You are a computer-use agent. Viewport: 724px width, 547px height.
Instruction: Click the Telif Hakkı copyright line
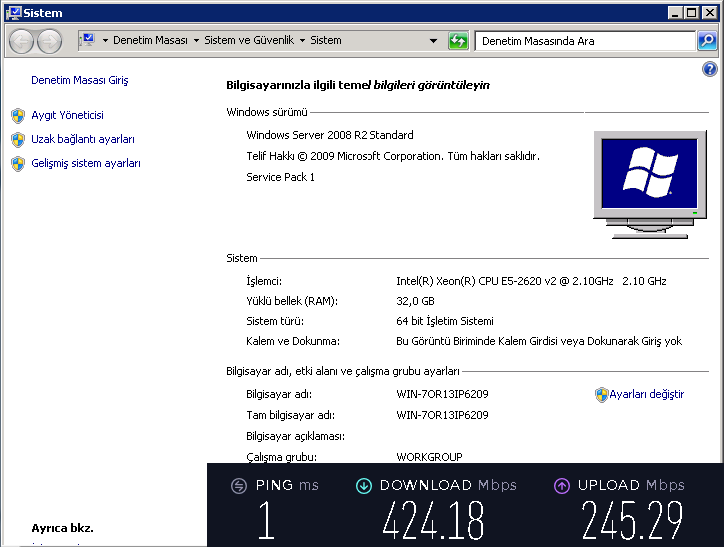pyautogui.click(x=393, y=156)
